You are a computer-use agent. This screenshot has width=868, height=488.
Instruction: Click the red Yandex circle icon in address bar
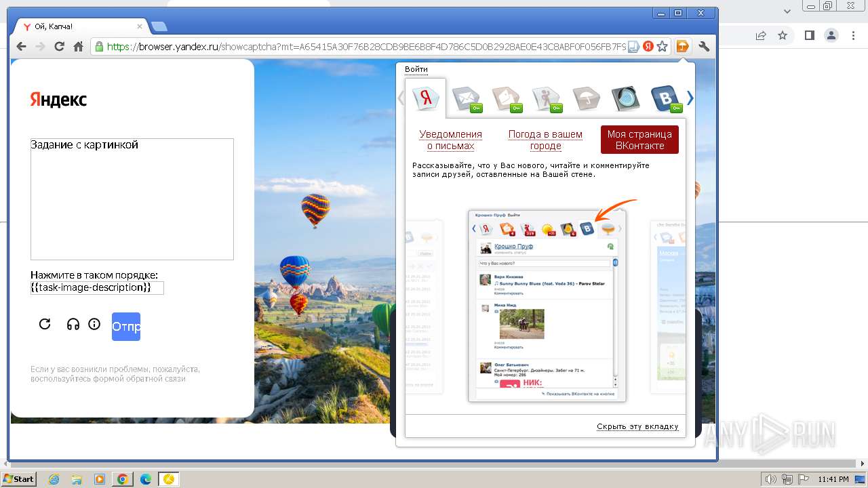pos(648,47)
